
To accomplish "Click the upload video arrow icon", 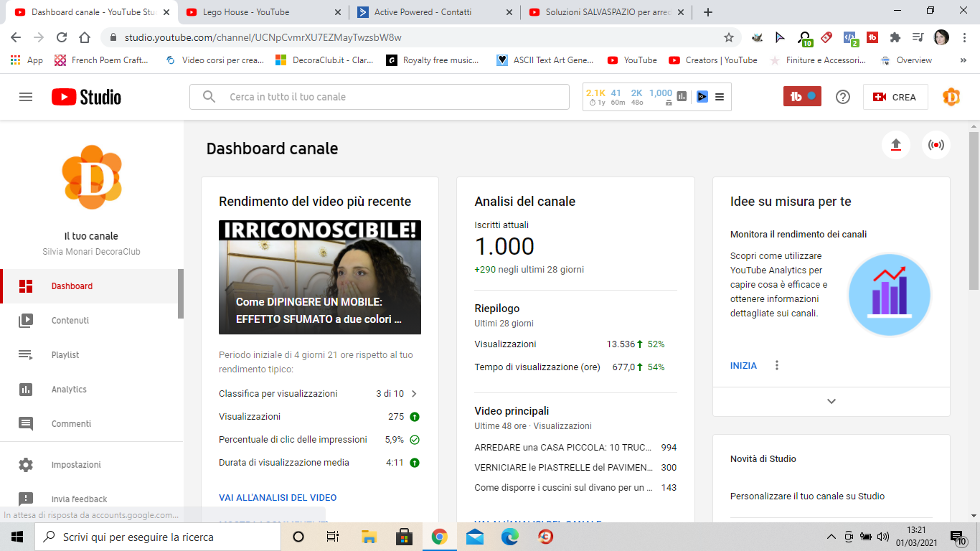I will tap(895, 145).
